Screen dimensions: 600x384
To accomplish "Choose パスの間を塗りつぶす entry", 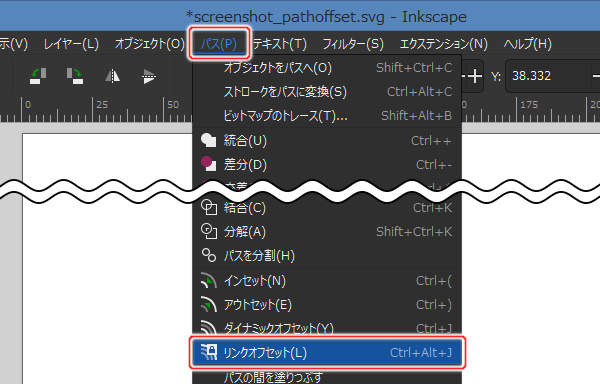I will pyautogui.click(x=327, y=377).
